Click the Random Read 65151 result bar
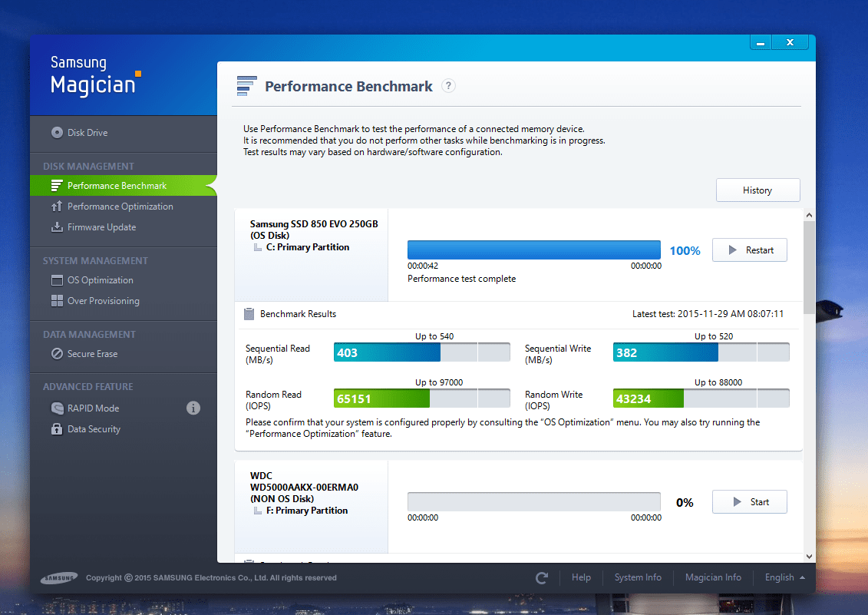Viewport: 868px width, 615px height. pyautogui.click(x=422, y=398)
